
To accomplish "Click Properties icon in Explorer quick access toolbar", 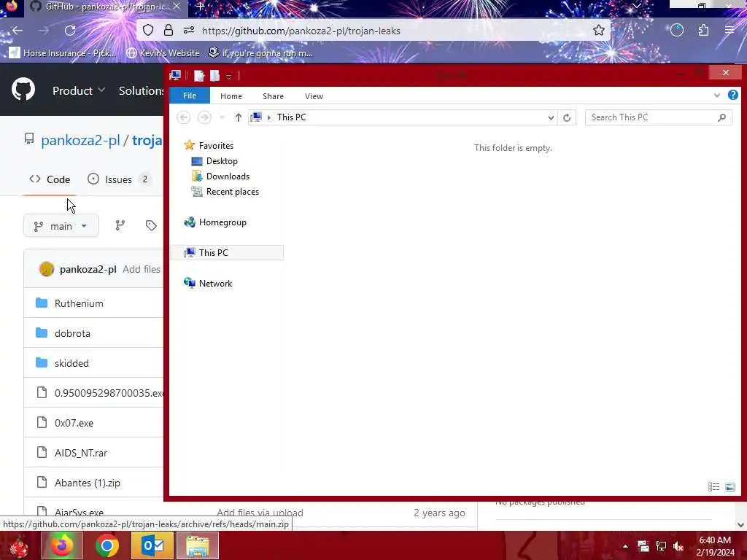I will coord(199,75).
